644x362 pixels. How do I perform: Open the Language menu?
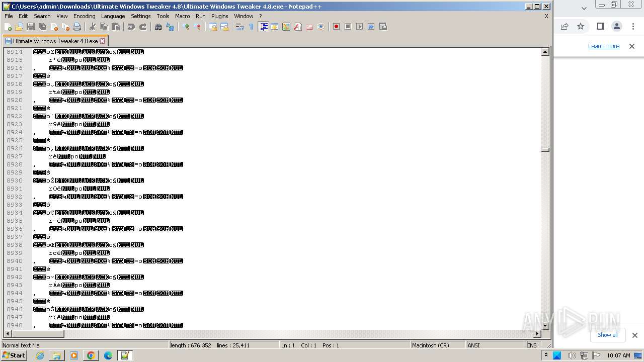click(x=113, y=16)
